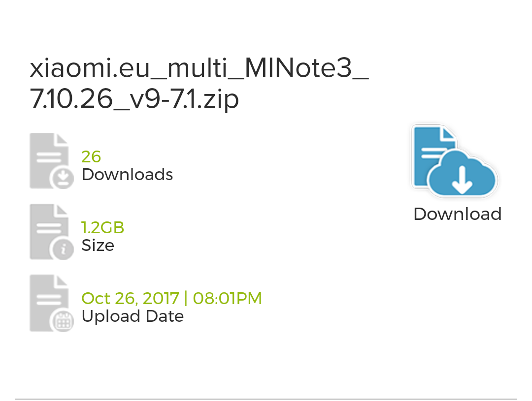This screenshot has height=401, width=532.
Task: Click the blue cloud download icon
Action: (x=455, y=161)
